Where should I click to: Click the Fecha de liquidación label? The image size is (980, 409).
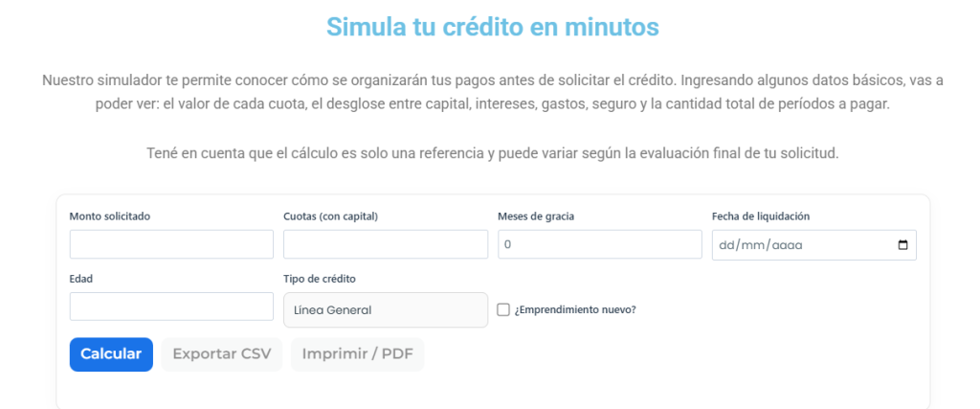761,216
